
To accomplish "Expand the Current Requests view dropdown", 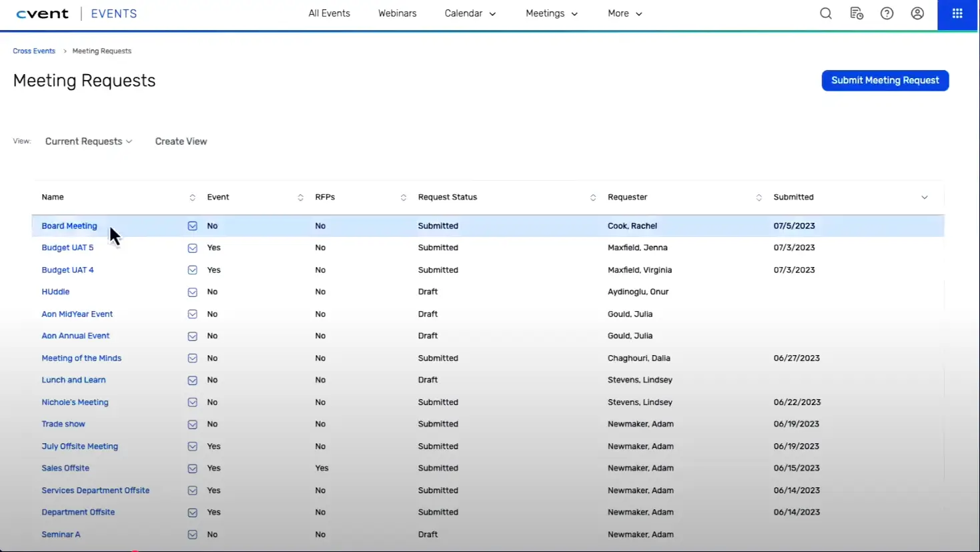I will click(x=89, y=142).
